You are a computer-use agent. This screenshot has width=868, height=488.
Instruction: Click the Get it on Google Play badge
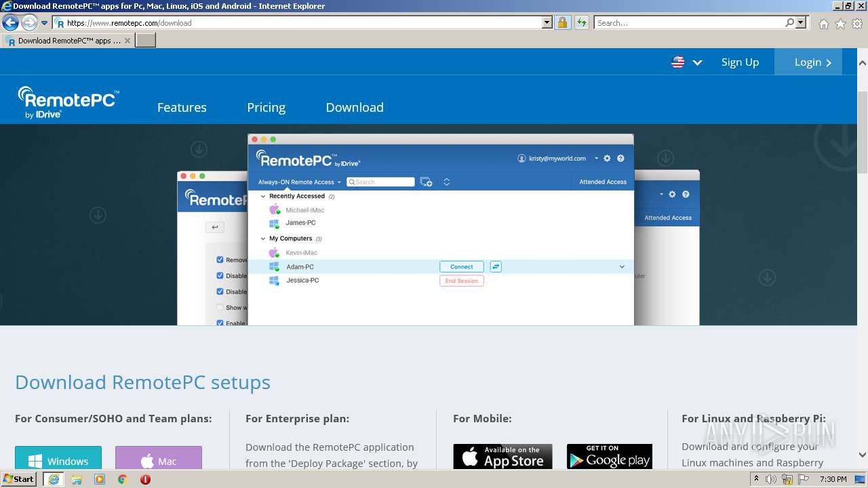coord(610,457)
